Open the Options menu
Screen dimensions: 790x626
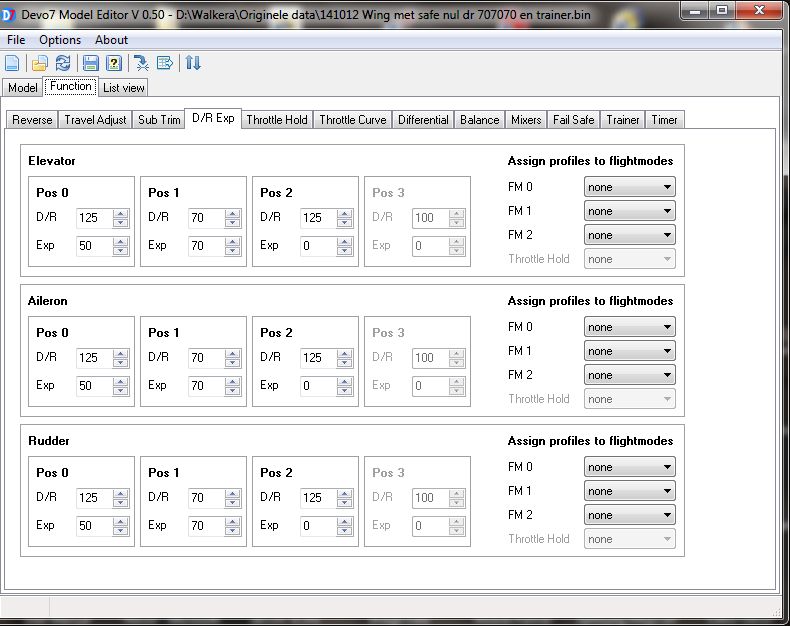point(60,40)
